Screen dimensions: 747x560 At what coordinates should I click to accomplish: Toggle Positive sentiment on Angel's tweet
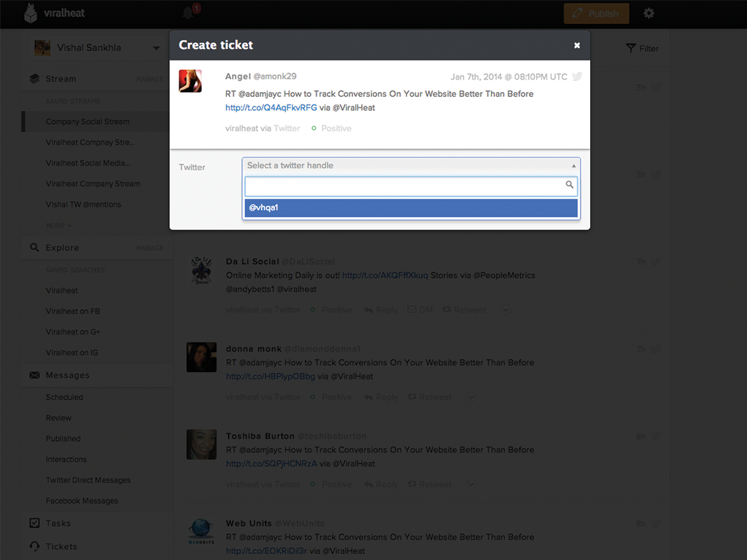332,128
